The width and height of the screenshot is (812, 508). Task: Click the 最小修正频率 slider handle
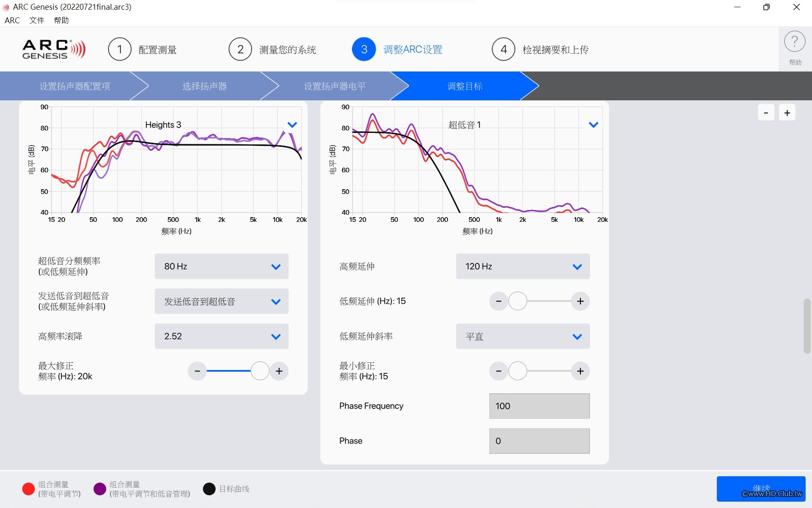click(518, 371)
